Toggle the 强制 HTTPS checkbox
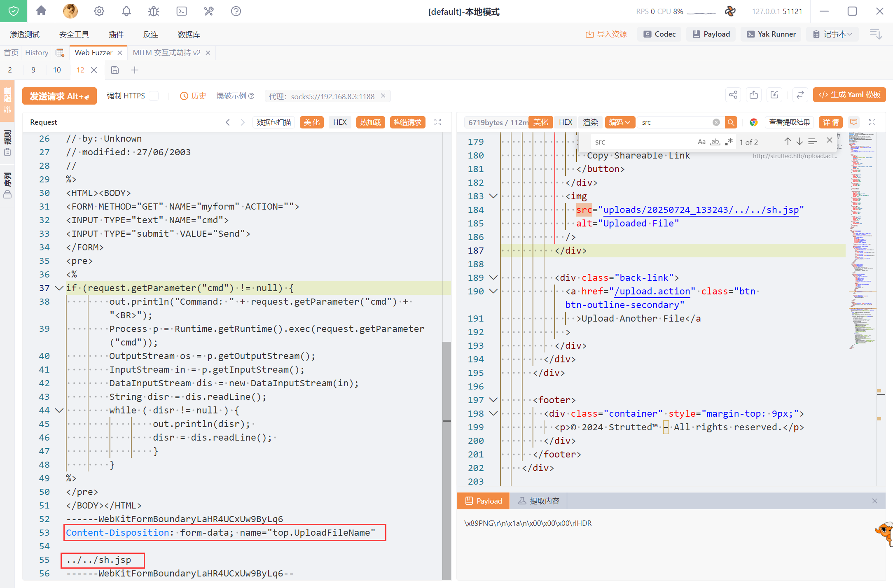This screenshot has height=588, width=893. pyautogui.click(x=154, y=96)
